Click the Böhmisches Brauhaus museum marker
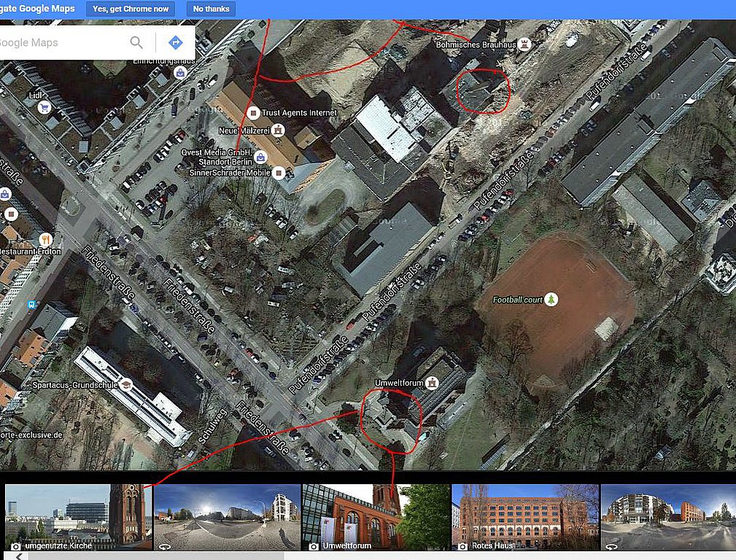 click(x=524, y=44)
